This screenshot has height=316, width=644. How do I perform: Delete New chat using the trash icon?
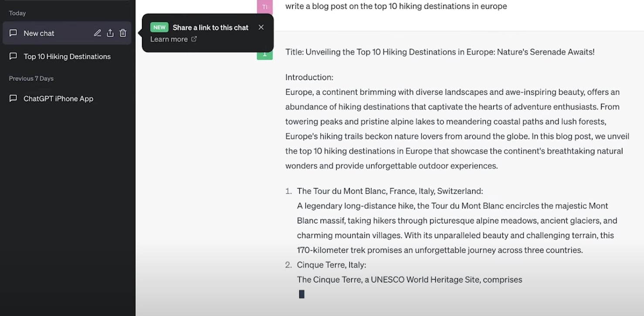(123, 33)
